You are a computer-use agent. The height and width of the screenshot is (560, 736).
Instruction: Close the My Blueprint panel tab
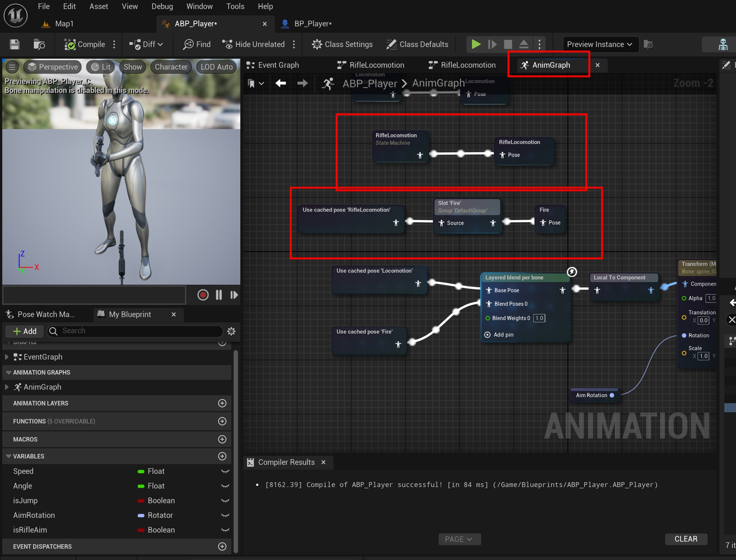pos(173,314)
